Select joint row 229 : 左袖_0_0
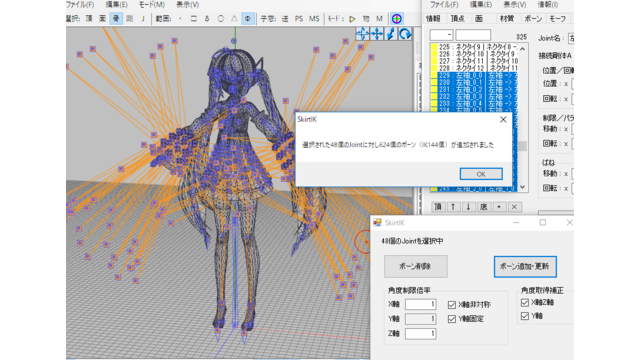Screen dimensions: 640x360 (474, 75)
